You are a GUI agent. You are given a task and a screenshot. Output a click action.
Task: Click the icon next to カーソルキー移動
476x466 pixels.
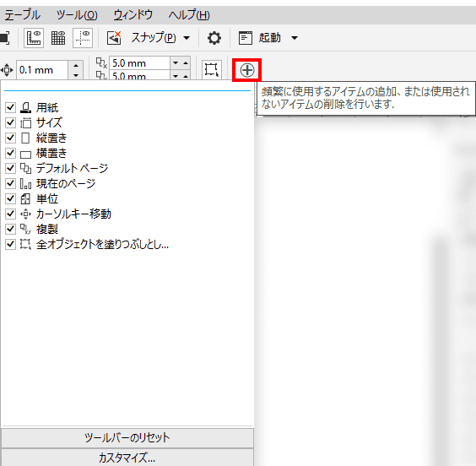coord(26,214)
